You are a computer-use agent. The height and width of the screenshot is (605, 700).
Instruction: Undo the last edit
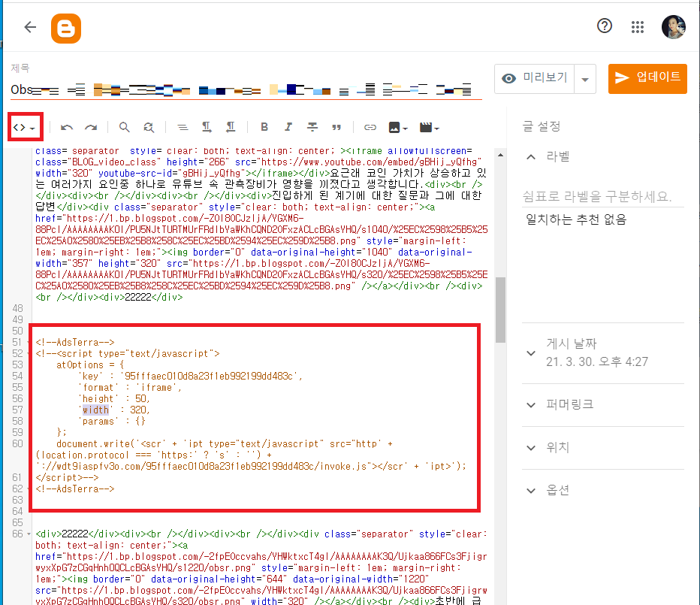(67, 127)
